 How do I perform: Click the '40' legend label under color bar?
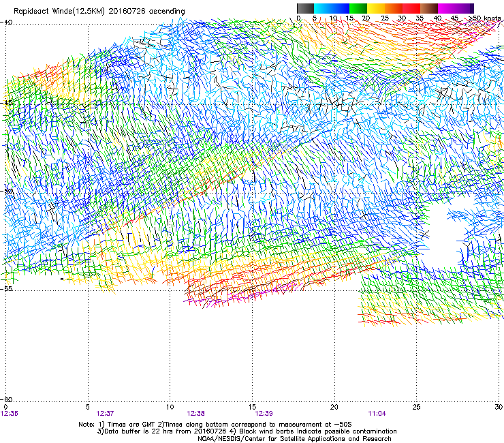(437, 18)
